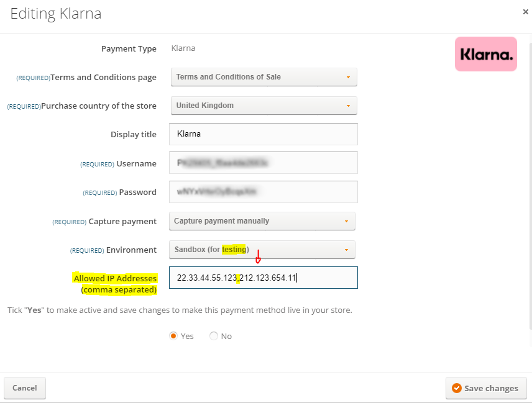Click the 'Username' field label
The image size is (532, 403).
click(136, 164)
